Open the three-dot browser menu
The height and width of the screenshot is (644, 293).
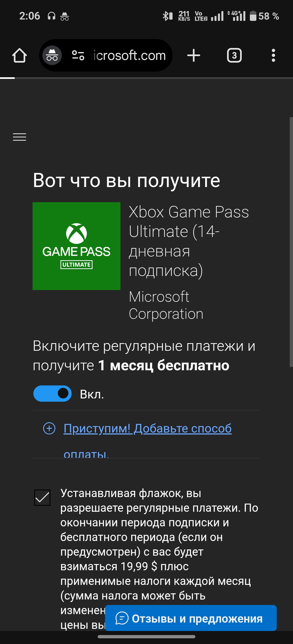273,56
